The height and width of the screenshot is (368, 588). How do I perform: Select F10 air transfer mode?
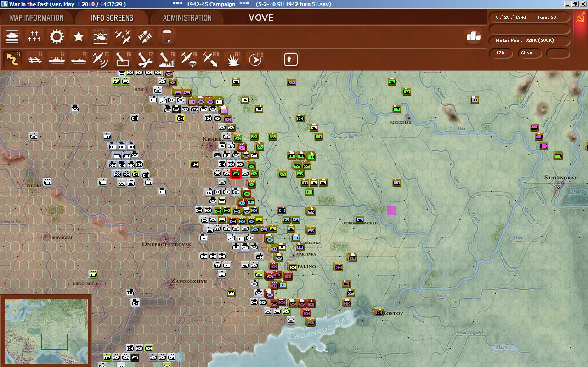click(x=211, y=59)
